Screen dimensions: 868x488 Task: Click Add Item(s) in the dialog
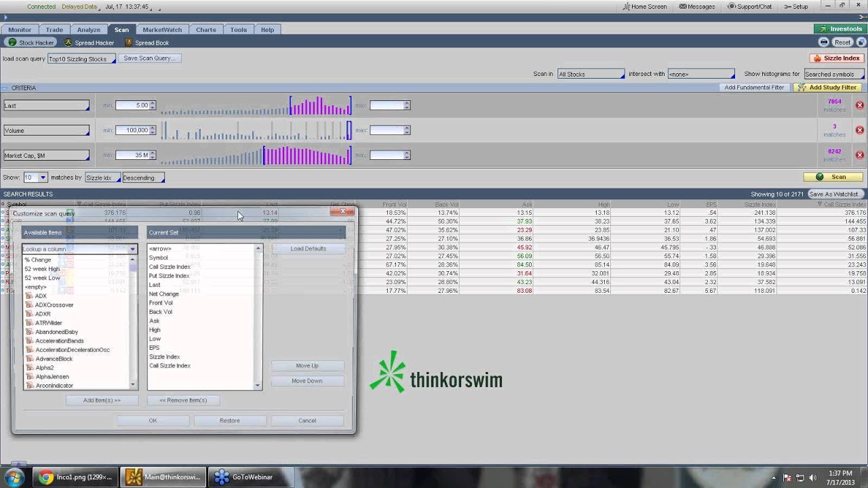[102, 401]
